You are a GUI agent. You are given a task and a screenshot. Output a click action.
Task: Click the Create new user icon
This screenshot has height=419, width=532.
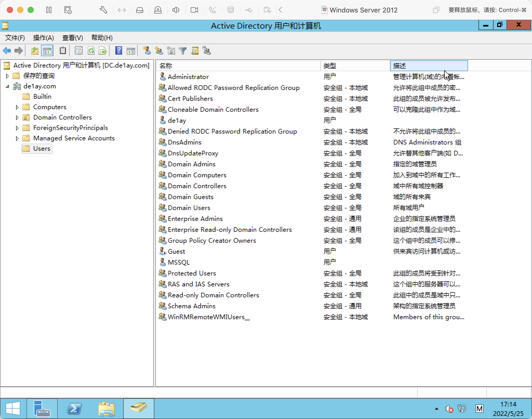[147, 51]
